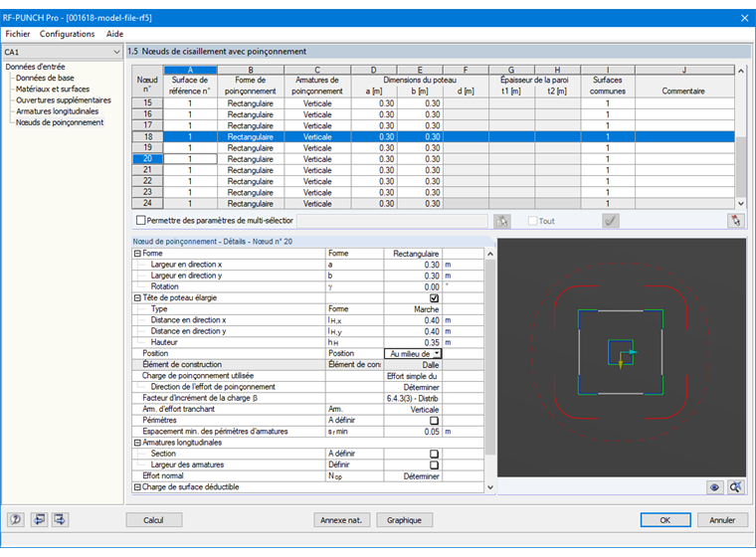Click the node table scroll down arrow
756x557 pixels.
pos(741,204)
